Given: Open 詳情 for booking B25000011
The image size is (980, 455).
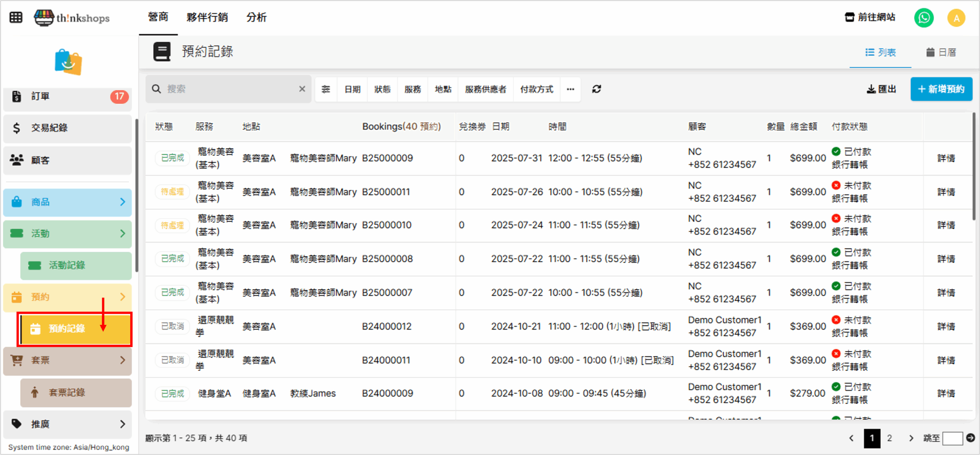Looking at the screenshot, I should 946,192.
